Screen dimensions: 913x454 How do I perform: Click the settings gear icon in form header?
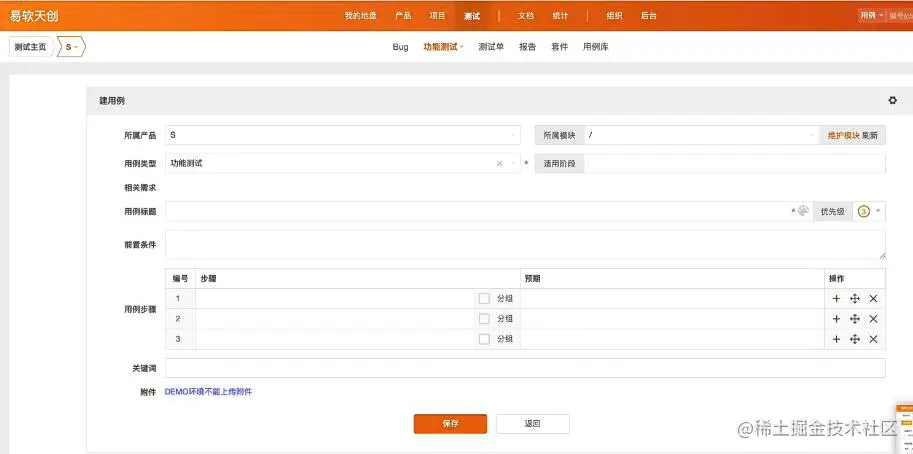pos(892,101)
